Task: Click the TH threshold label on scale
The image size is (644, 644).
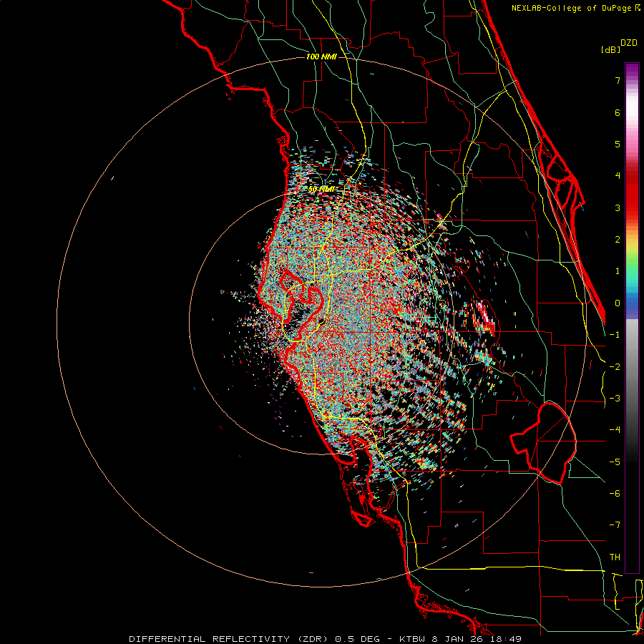Action: (x=615, y=557)
